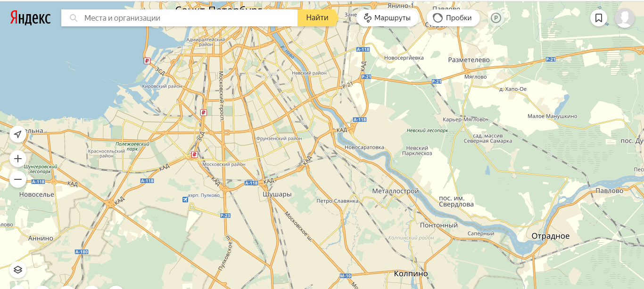Image resolution: width=644 pixels, height=289 pixels.
Task: Toggle the Пробки traffic layer
Action: (453, 18)
